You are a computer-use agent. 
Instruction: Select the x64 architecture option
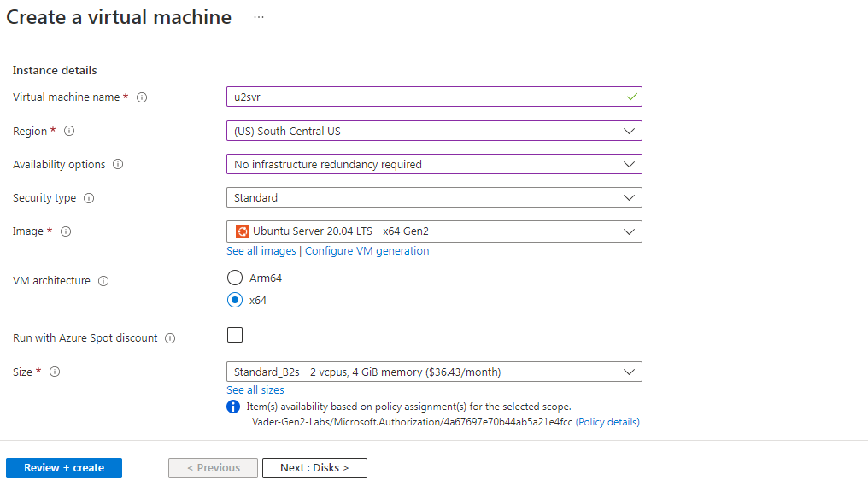click(x=235, y=300)
